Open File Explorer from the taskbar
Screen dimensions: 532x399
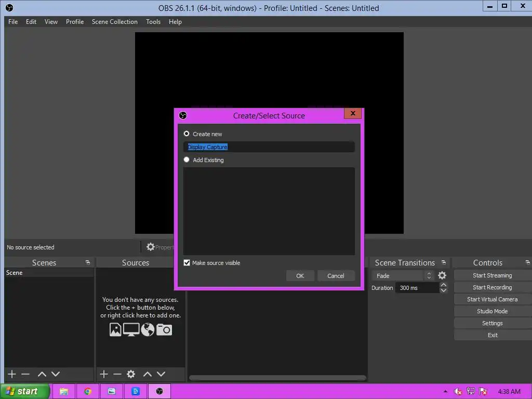pos(63,391)
